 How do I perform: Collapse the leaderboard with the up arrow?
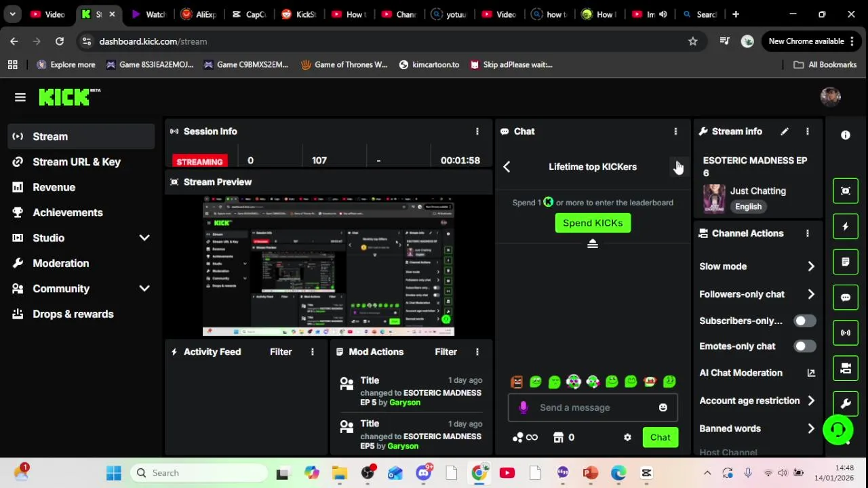[x=593, y=244]
